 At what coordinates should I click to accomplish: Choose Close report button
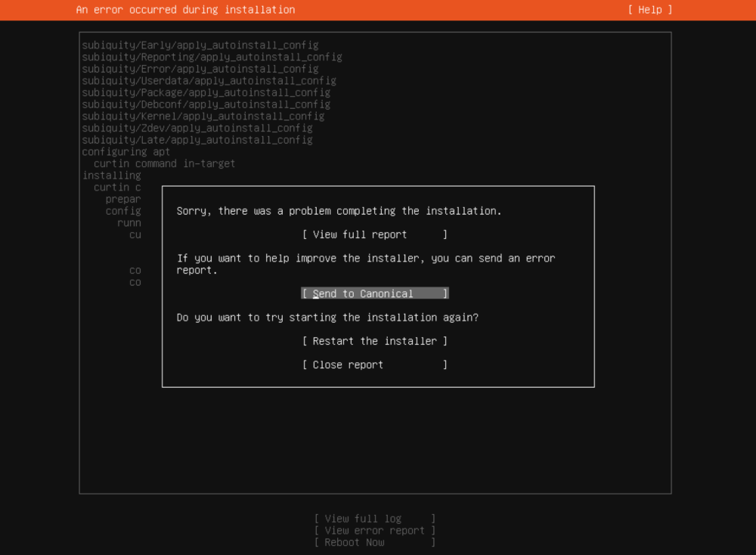(375, 364)
